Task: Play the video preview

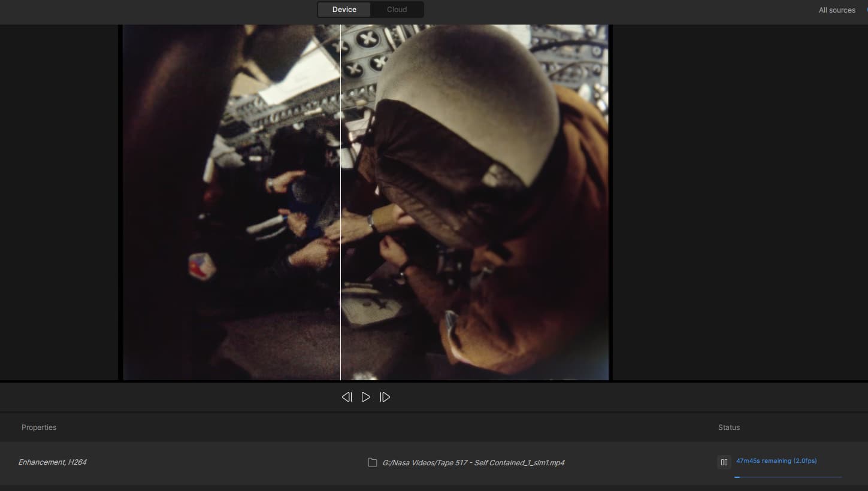Action: (365, 397)
